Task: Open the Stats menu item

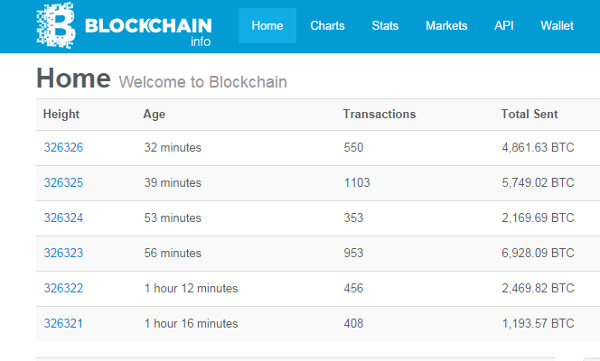Action: click(x=385, y=26)
